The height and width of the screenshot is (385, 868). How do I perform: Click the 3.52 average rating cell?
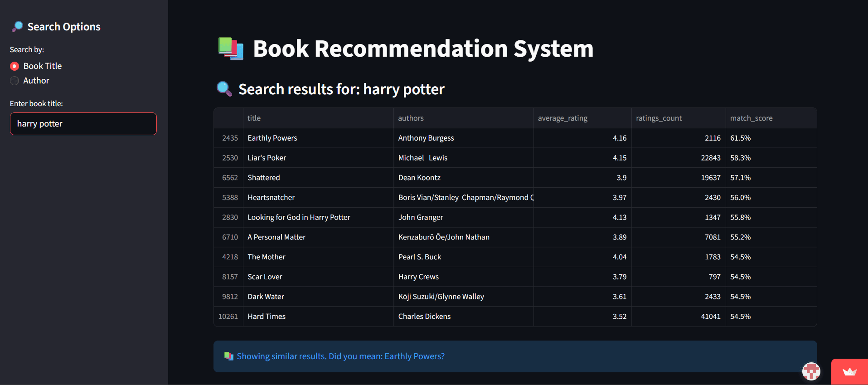[582, 317]
